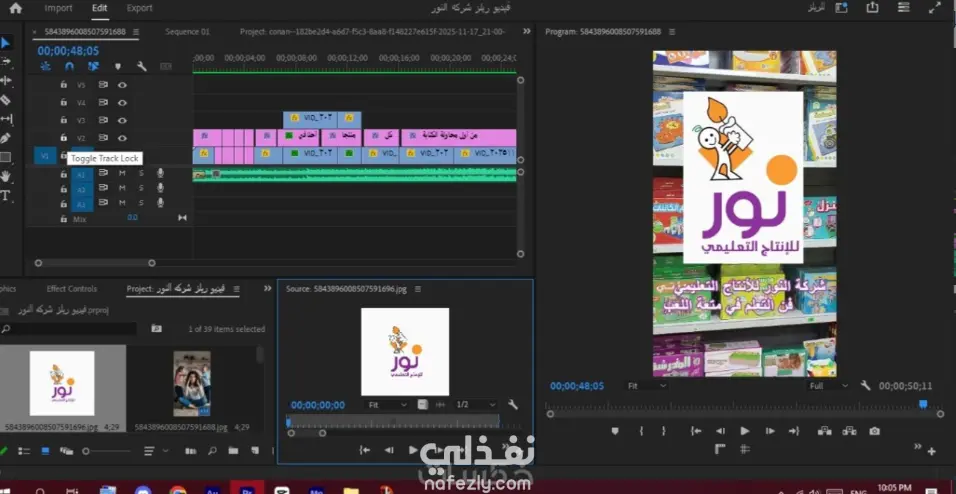Switch Project panel to list view
This screenshot has width=956, height=494.
pyautogui.click(x=24, y=451)
